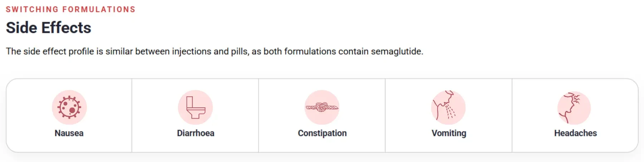Click the Constipation knotted rope icon

[x=322, y=107]
